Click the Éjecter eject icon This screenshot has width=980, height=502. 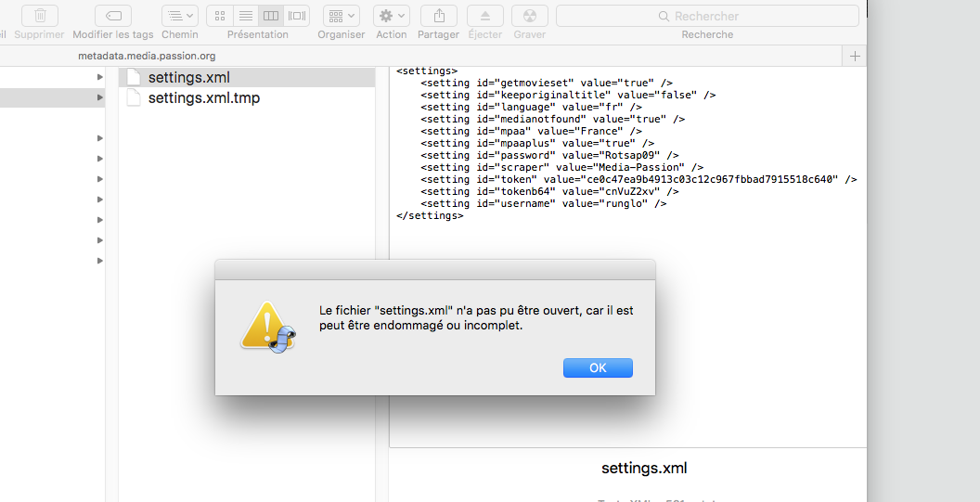(484, 16)
